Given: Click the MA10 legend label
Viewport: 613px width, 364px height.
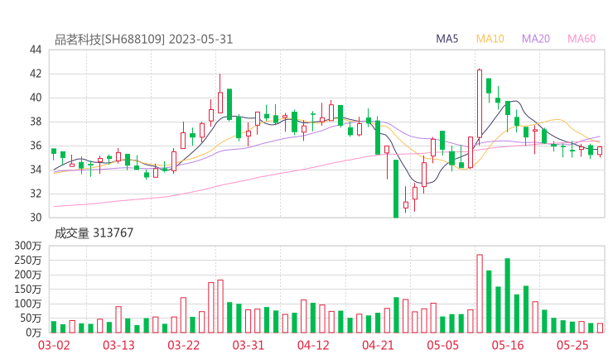Looking at the screenshot, I should pos(490,39).
